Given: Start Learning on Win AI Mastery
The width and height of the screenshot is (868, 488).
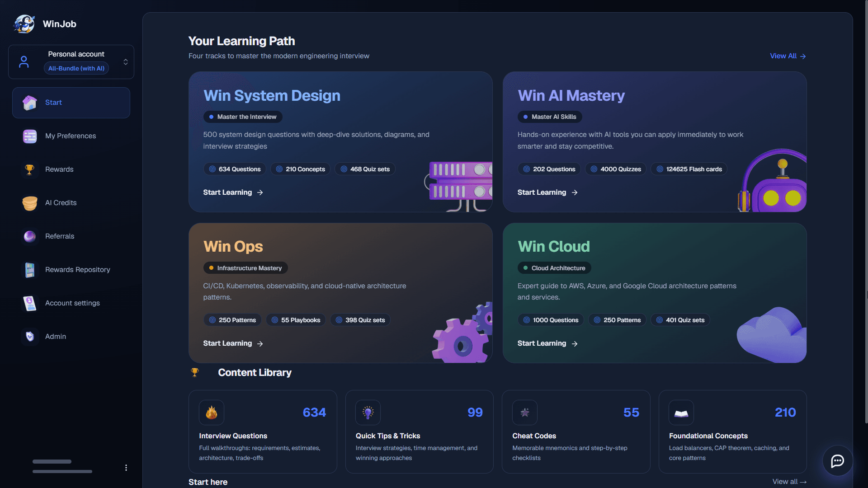Looking at the screenshot, I should tap(547, 192).
